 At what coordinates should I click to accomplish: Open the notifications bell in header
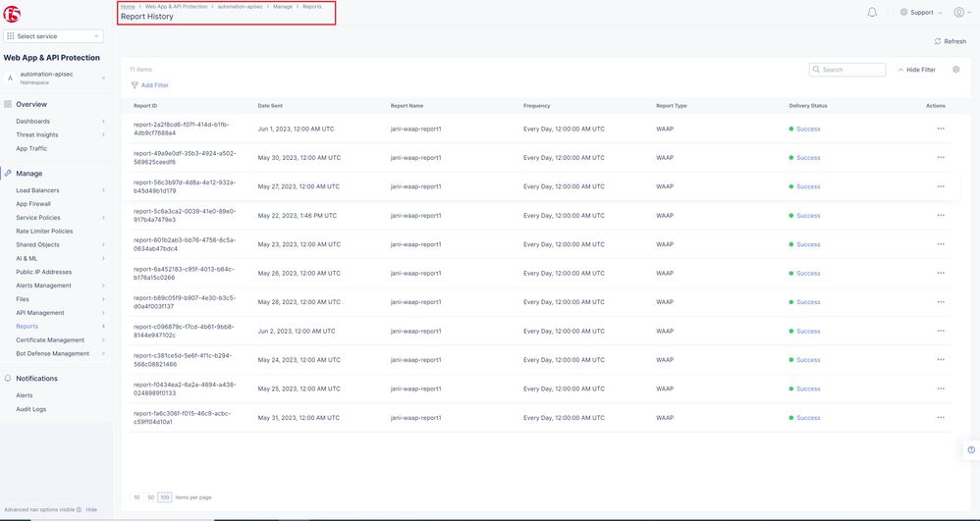pyautogui.click(x=872, y=12)
